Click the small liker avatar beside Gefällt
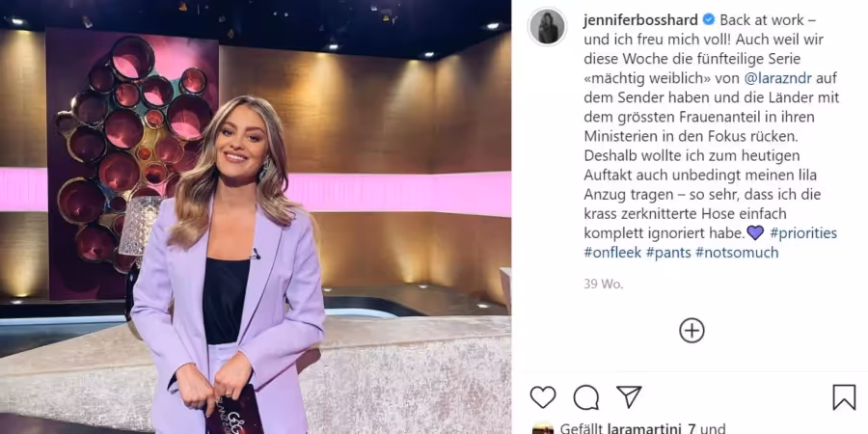The height and width of the screenshot is (434, 868). [x=542, y=428]
